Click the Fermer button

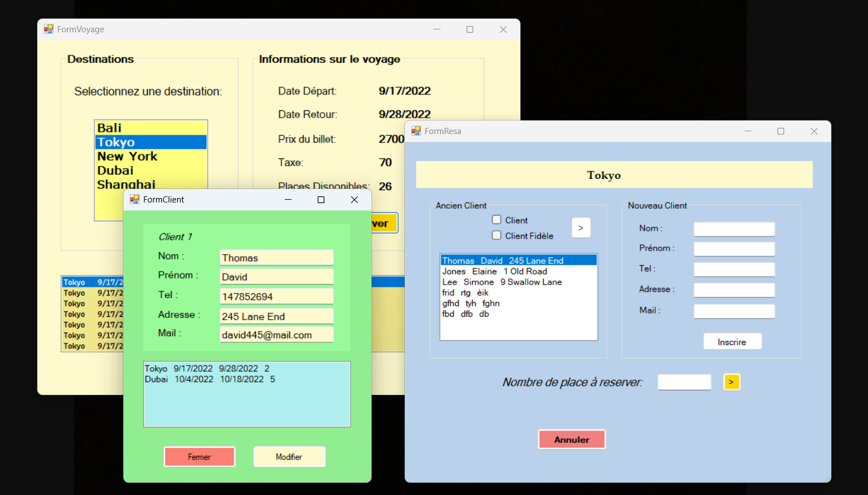point(199,457)
